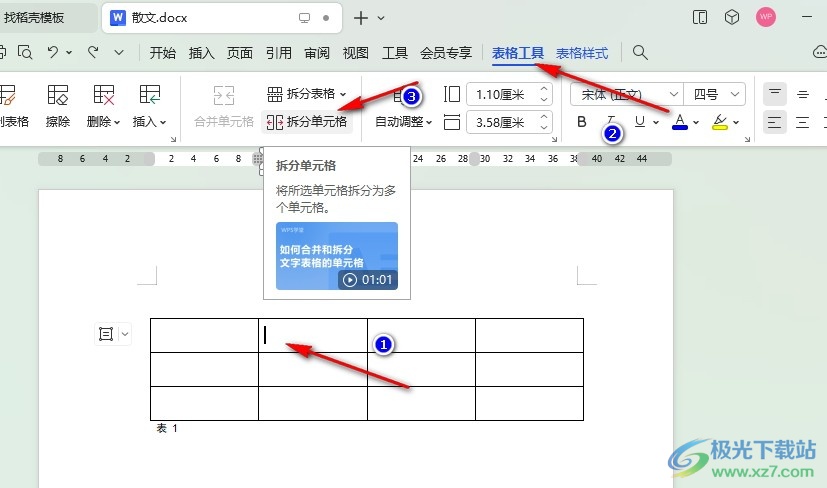Click the font color swatch icon
Image resolution: width=827 pixels, height=488 pixels.
[680, 122]
